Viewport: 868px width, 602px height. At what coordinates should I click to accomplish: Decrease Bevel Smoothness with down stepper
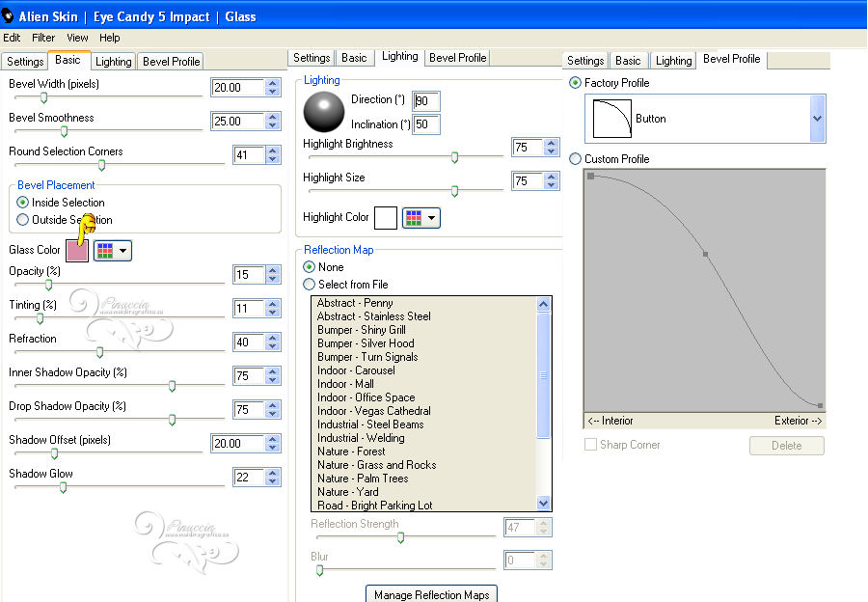[x=272, y=125]
